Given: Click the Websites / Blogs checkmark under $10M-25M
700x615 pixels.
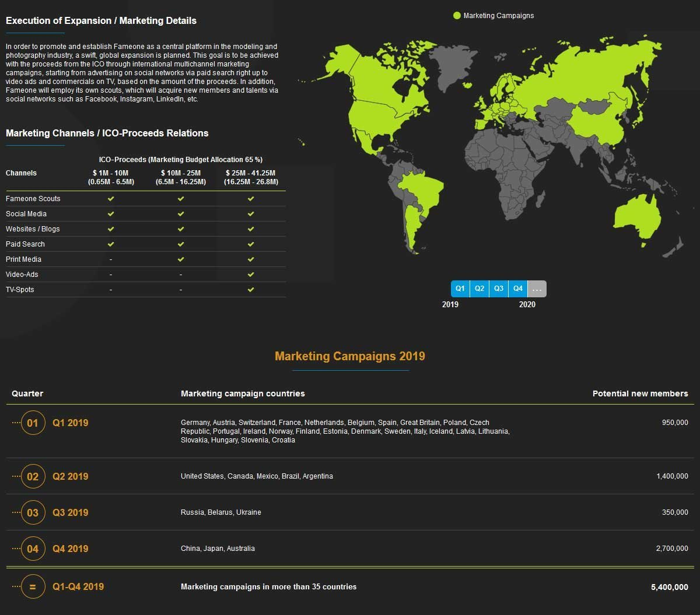Looking at the screenshot, I should [x=181, y=229].
